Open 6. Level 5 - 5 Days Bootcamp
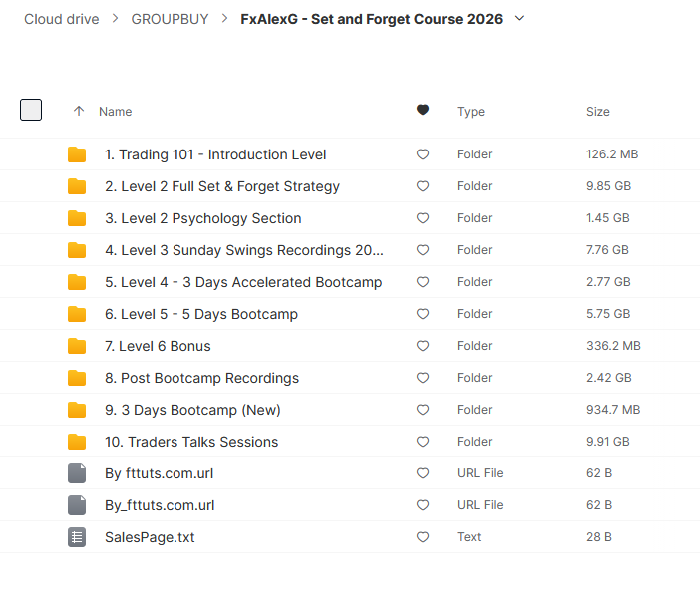The image size is (700, 603). click(201, 314)
